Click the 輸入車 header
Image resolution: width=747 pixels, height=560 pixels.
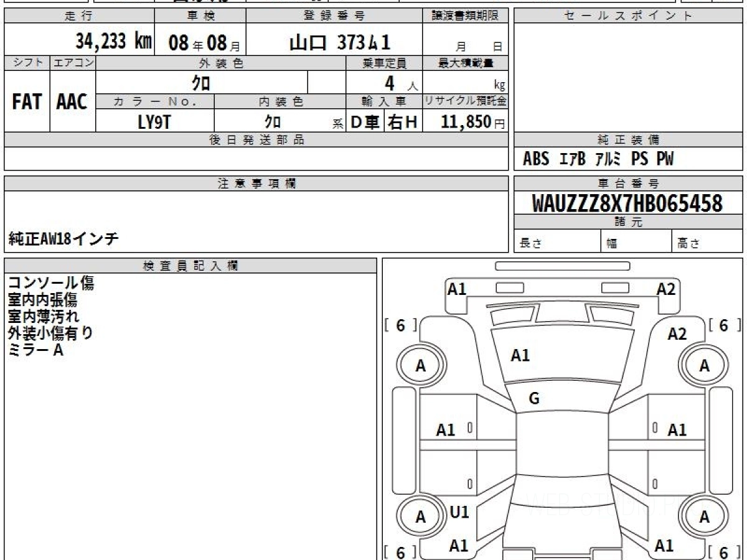point(384,101)
